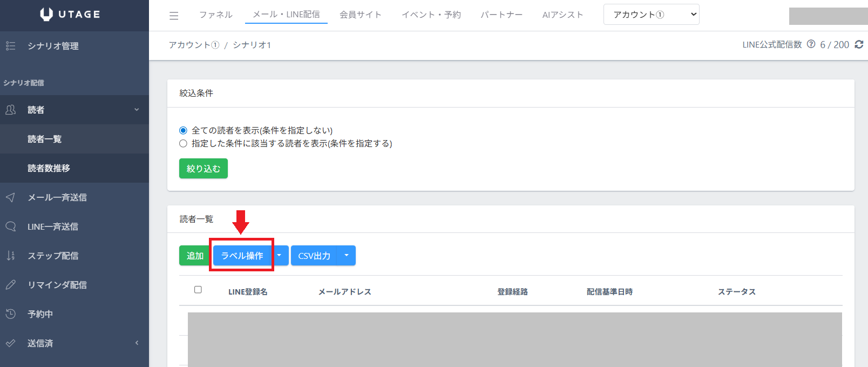Image resolution: width=868 pixels, height=367 pixels.
Task: Open the 会員サイト tab
Action: pyautogui.click(x=360, y=15)
